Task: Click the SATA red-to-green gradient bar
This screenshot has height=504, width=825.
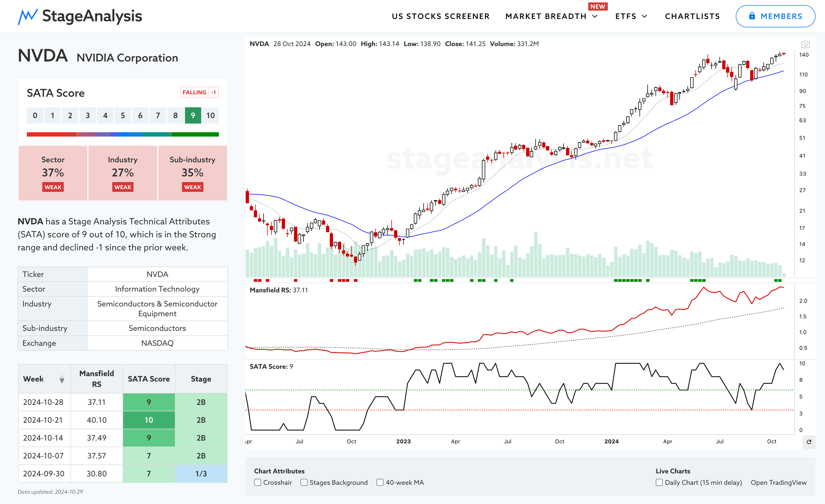Action: click(x=123, y=134)
